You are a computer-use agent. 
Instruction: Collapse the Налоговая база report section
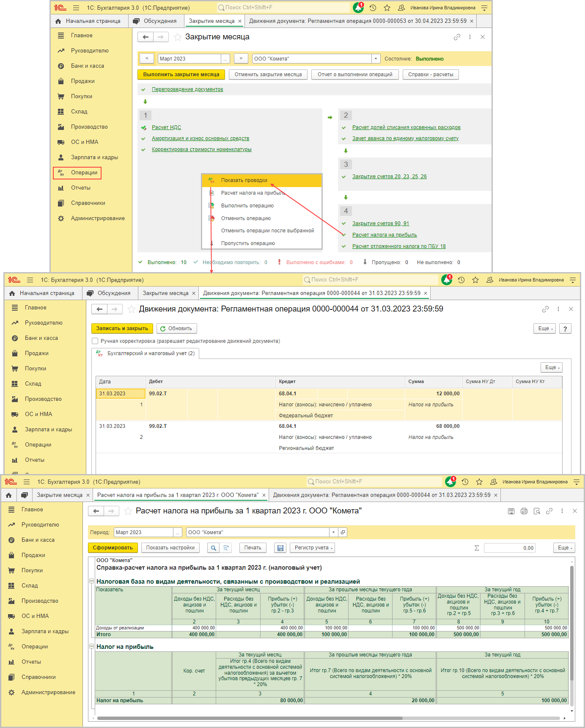[x=91, y=581]
